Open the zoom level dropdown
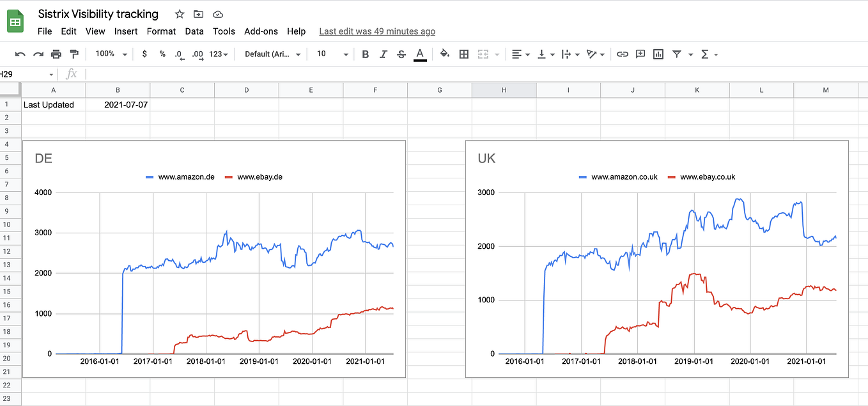 point(110,54)
